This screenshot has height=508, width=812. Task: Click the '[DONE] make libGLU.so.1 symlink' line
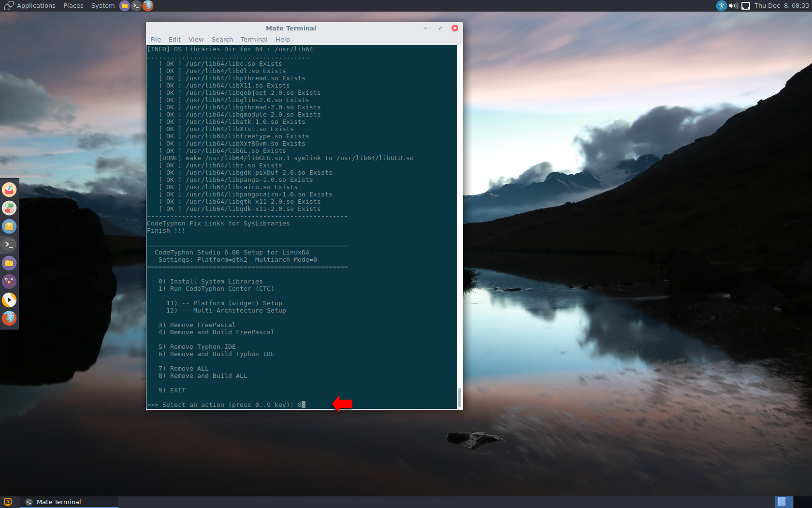click(x=286, y=158)
